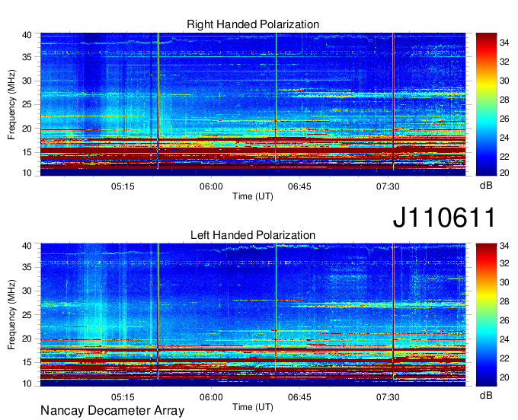Click the 05:15 tick of Right Handed plot
Viewport: 518px width, 420px height.
coord(123,186)
